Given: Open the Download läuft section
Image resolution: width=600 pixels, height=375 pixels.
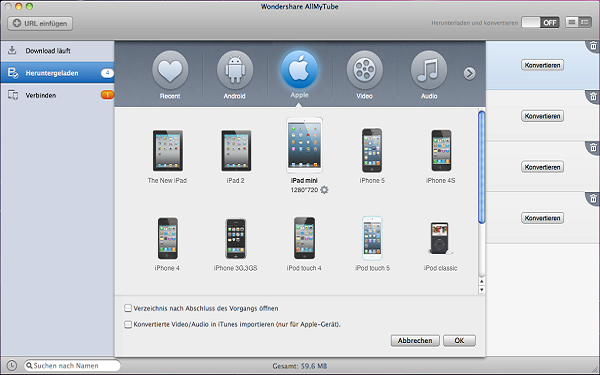Looking at the screenshot, I should click(57, 51).
